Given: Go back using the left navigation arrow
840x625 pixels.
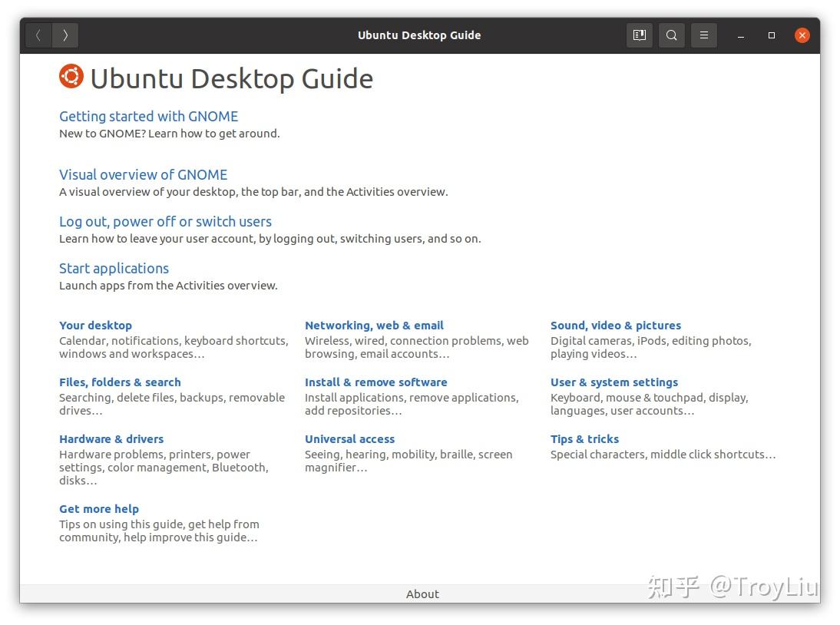Looking at the screenshot, I should 38,35.
